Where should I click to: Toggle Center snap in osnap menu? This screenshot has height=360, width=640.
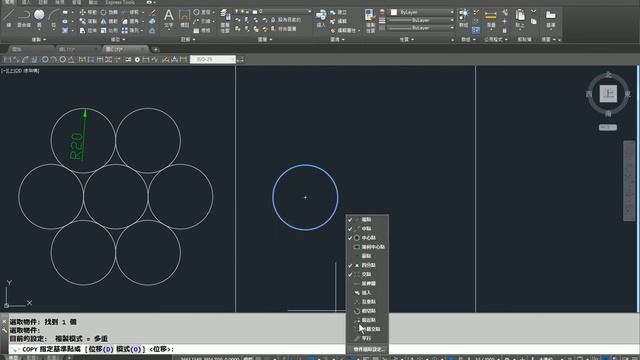click(x=367, y=238)
